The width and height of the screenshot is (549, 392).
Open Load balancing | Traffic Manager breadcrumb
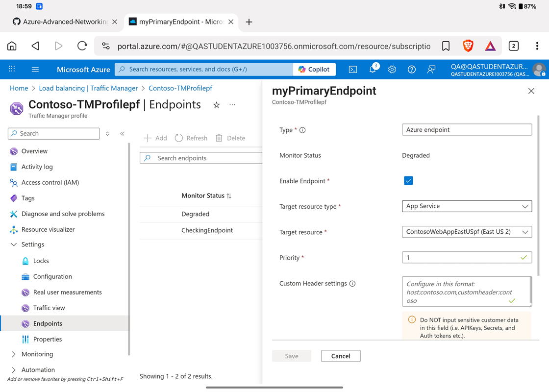point(88,88)
